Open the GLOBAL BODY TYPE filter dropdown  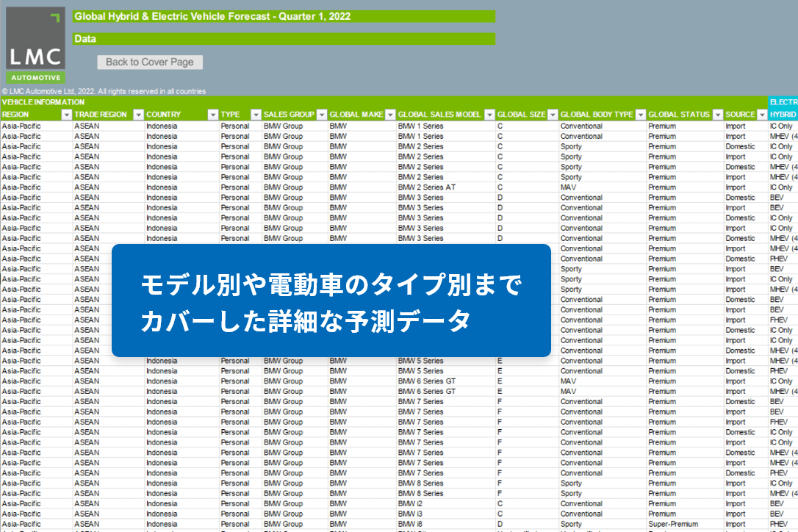coord(641,115)
